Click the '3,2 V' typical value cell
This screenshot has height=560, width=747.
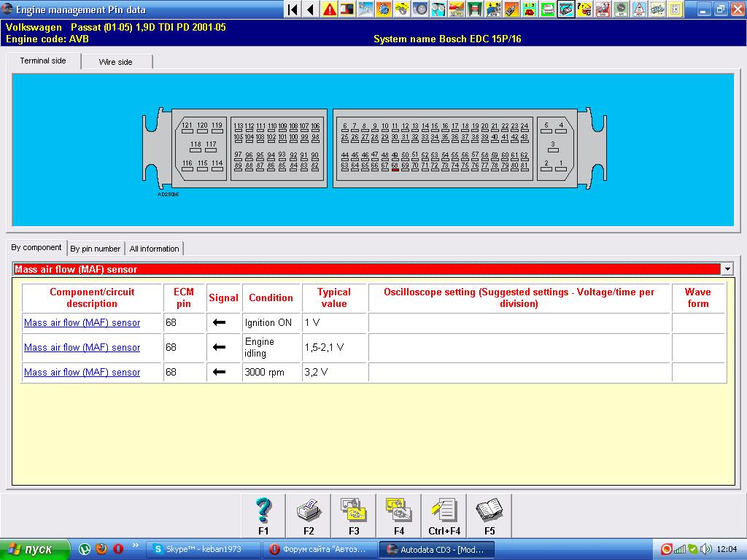coord(334,373)
